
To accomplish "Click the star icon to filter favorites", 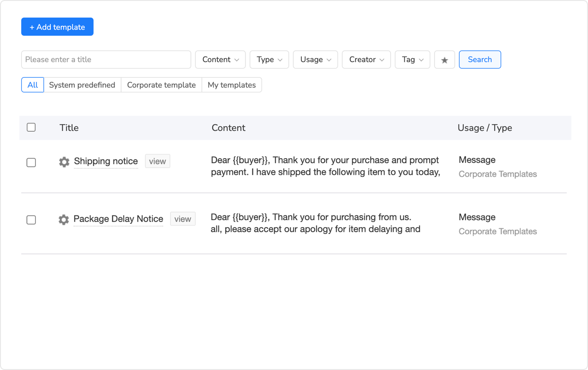I will 444,59.
